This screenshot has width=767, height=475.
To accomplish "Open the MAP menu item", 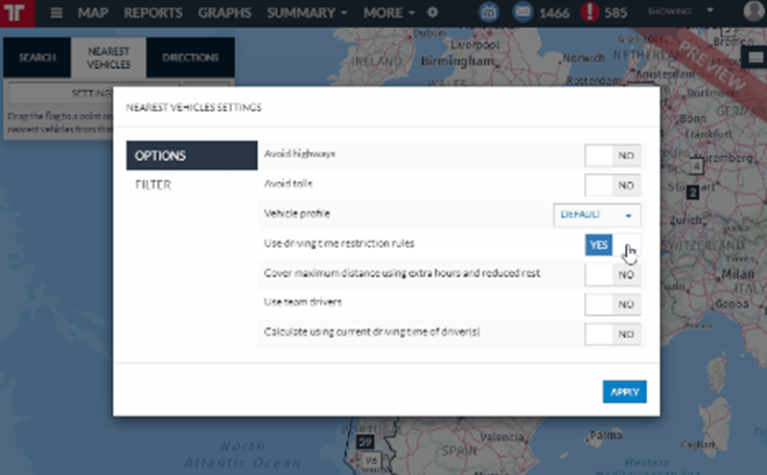I will 93,13.
